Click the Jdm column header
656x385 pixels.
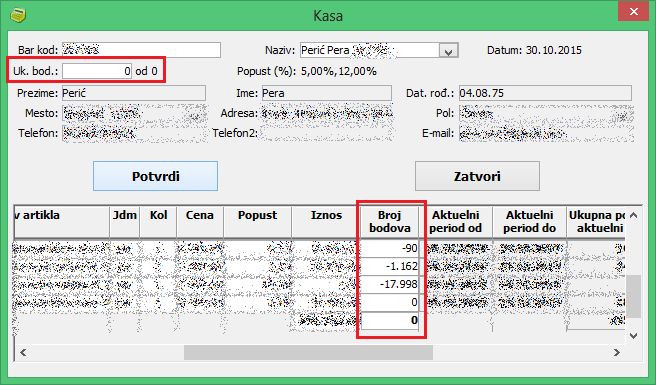125,222
